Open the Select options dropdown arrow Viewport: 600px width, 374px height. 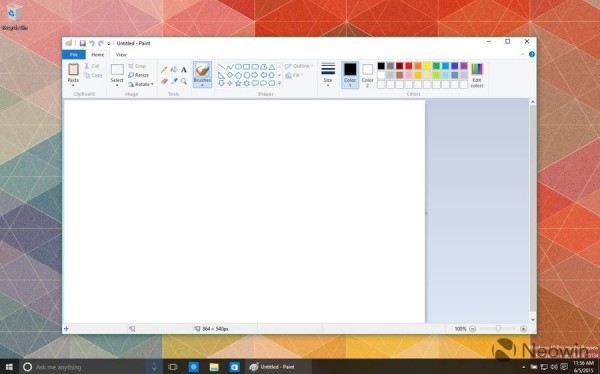117,85
